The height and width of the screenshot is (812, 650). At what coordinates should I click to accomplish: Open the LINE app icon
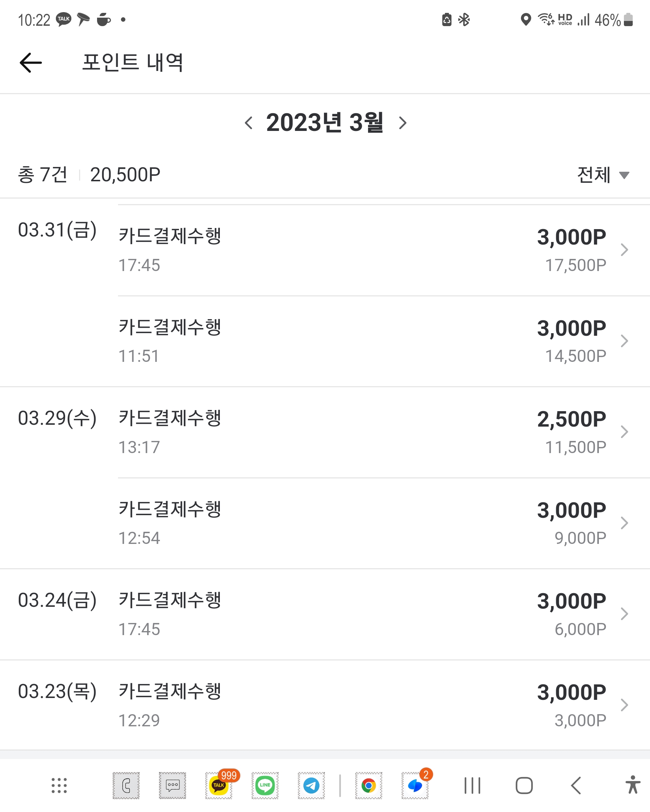[x=265, y=786]
